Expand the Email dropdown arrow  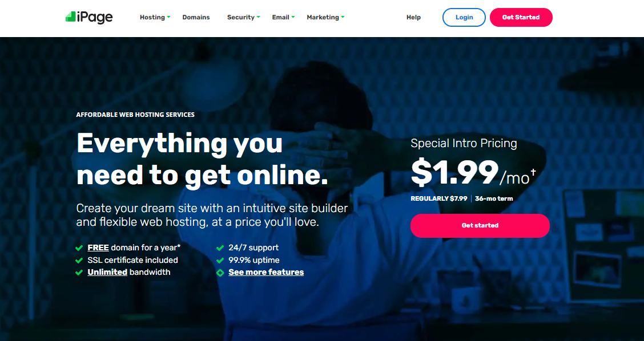pyautogui.click(x=293, y=17)
